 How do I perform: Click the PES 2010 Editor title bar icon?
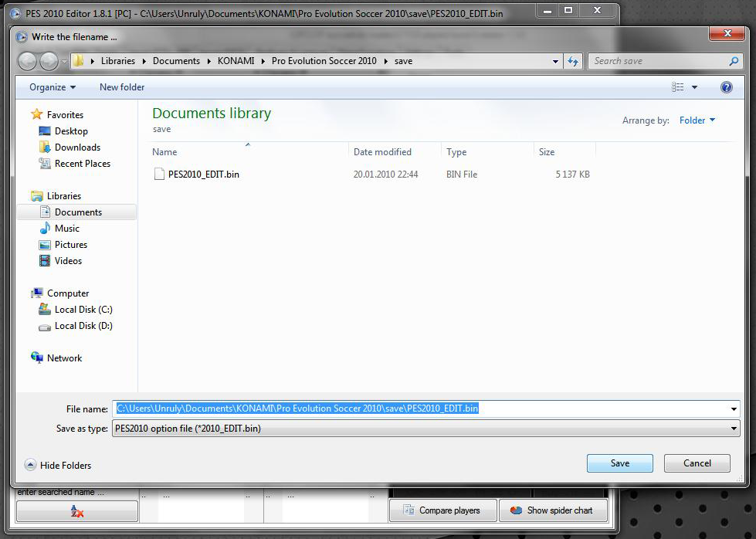[x=15, y=13]
